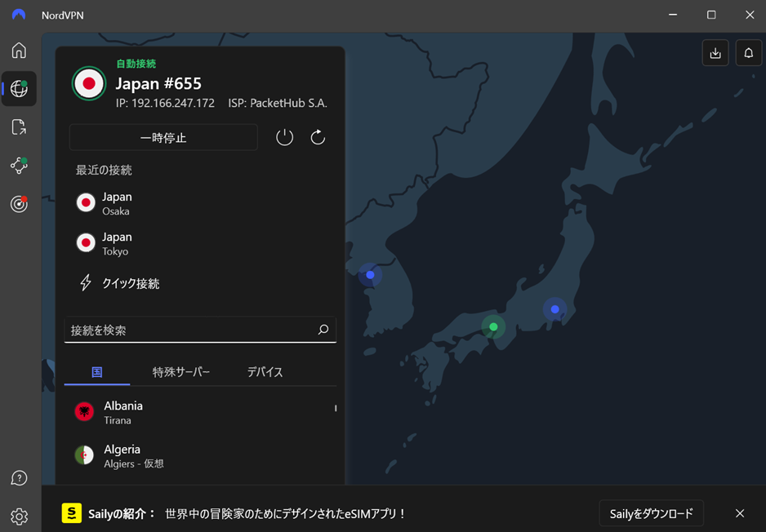Image resolution: width=766 pixels, height=532 pixels.
Task: Select the green connected server dot on map
Action: click(493, 327)
